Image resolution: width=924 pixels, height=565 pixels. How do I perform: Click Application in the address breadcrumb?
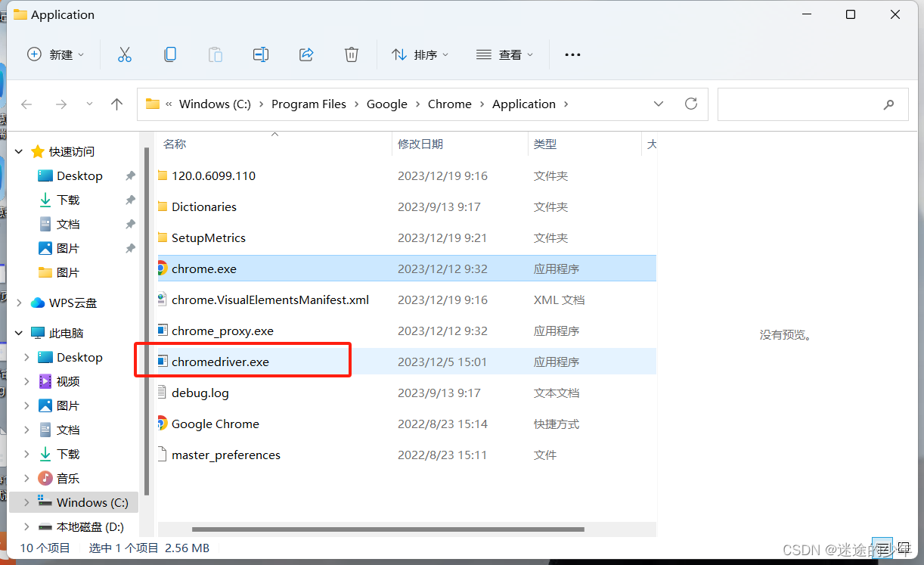tap(524, 104)
